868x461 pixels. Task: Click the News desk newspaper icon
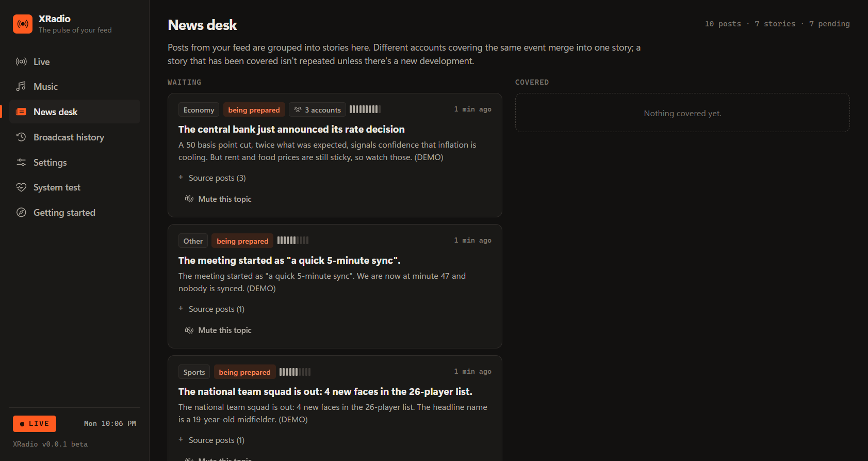[21, 112]
